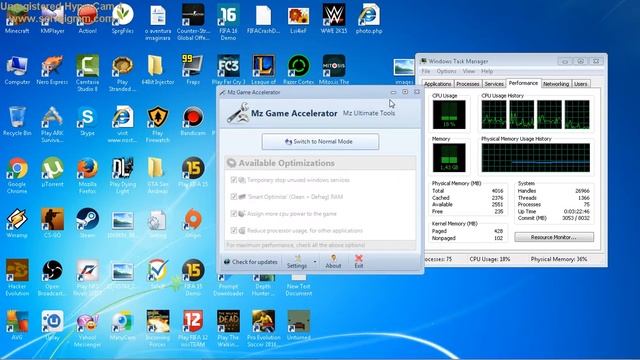Select the ManyCam desktop icon
640x360 pixels.
122,326
